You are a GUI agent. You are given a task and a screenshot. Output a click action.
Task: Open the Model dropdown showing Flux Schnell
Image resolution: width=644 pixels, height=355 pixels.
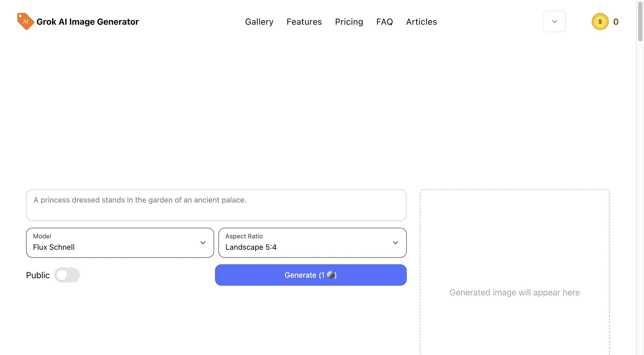coord(120,242)
